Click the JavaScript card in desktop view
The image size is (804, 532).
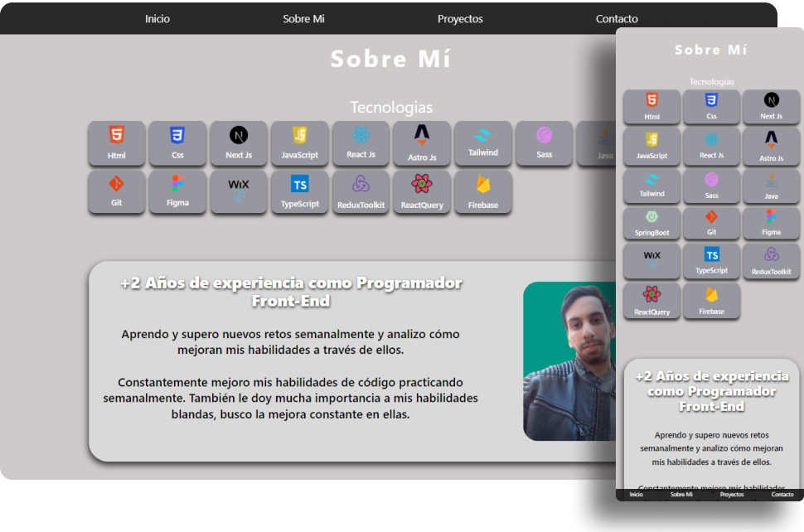299,143
